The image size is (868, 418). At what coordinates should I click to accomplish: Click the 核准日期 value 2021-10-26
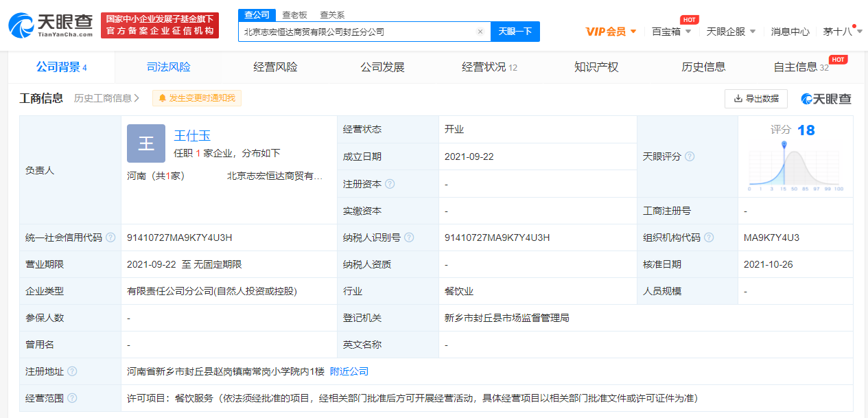coord(769,264)
